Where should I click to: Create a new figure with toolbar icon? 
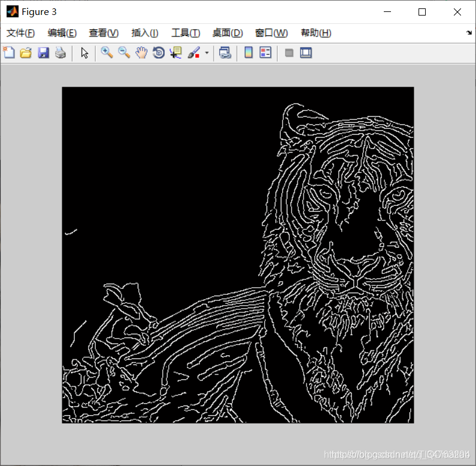(9, 53)
